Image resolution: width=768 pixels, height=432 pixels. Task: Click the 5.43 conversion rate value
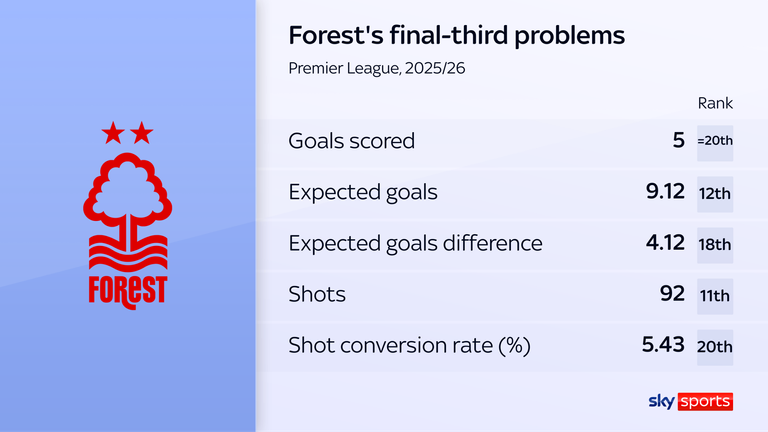click(x=663, y=346)
